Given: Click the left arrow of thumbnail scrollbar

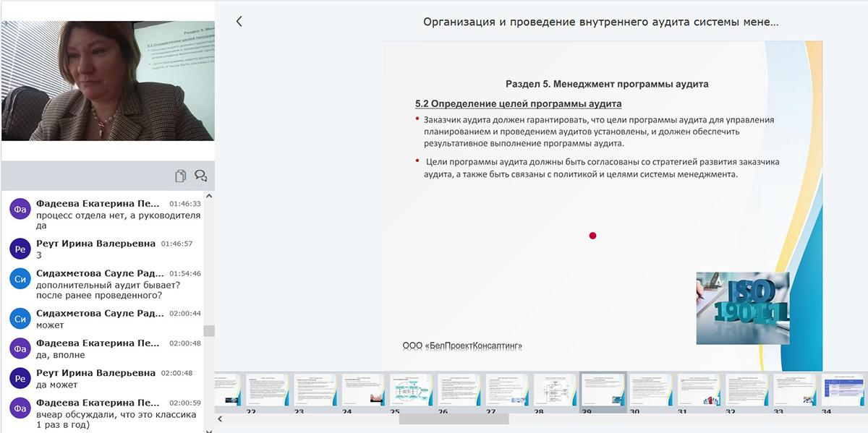Looking at the screenshot, I should coord(221,419).
